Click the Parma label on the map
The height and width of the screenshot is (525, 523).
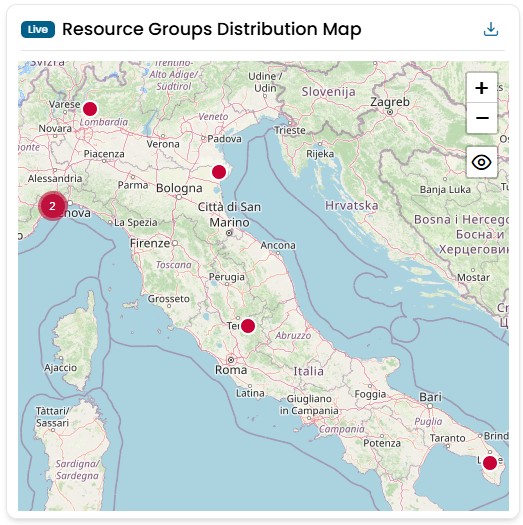coord(133,185)
